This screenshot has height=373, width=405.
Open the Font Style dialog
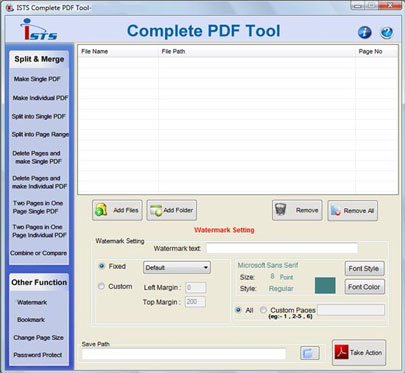pyautogui.click(x=364, y=268)
